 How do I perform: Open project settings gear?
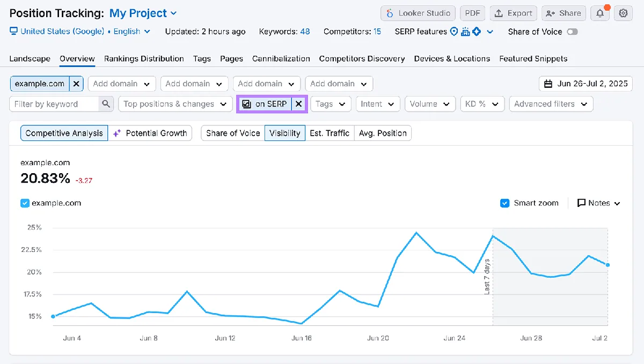[623, 13]
